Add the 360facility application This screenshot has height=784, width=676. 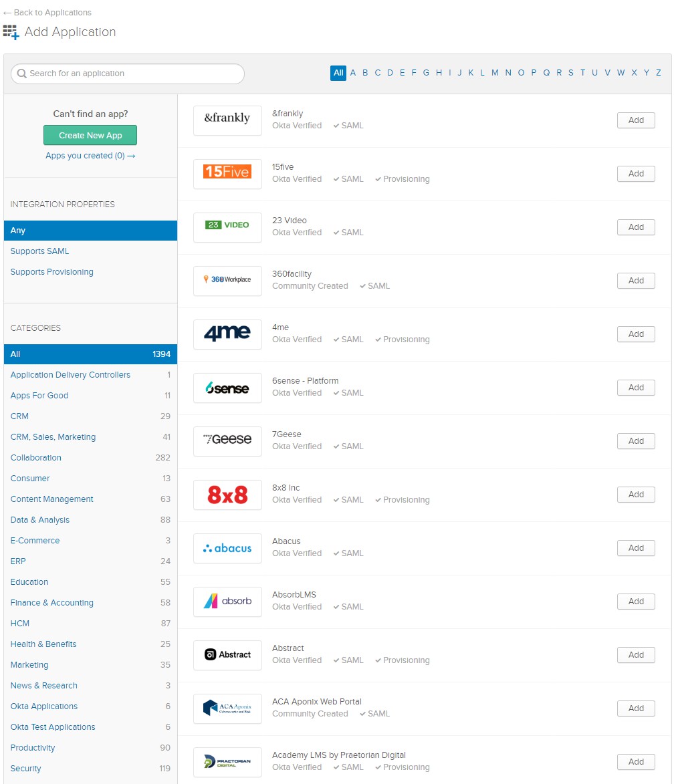tap(635, 281)
